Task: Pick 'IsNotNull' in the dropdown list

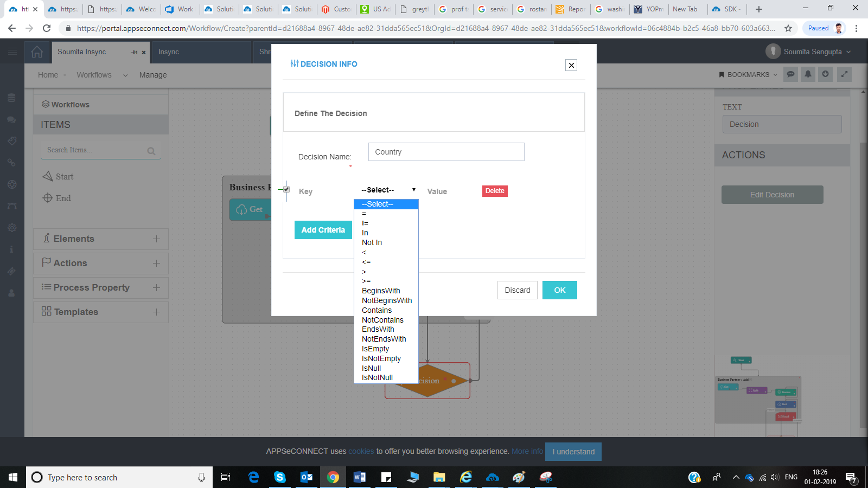Action: point(377,378)
